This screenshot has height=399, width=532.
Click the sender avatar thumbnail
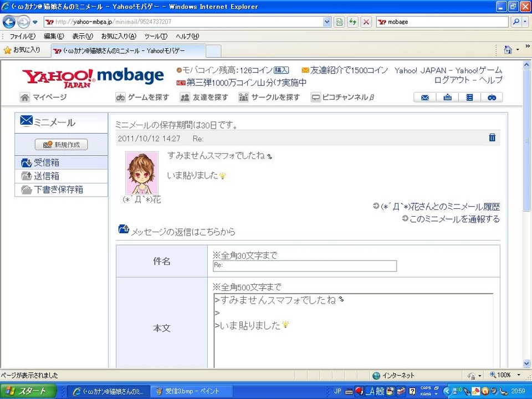(x=142, y=173)
